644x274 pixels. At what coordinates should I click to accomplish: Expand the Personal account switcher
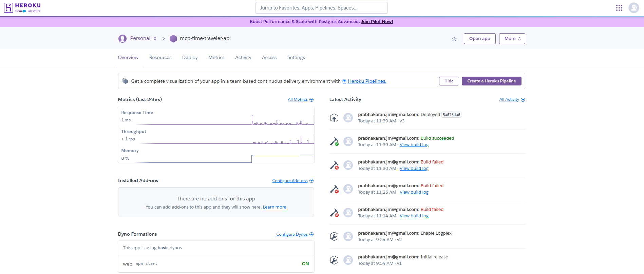click(155, 39)
